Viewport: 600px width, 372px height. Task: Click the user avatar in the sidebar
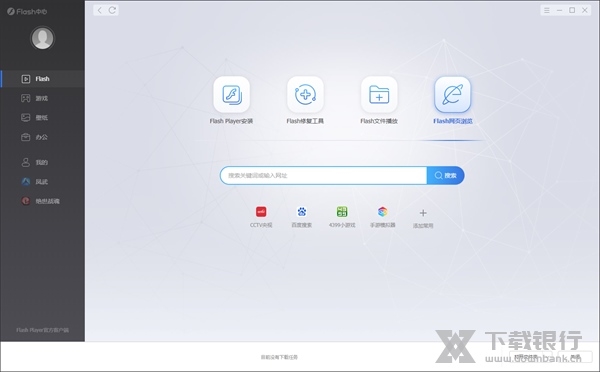tap(42, 38)
